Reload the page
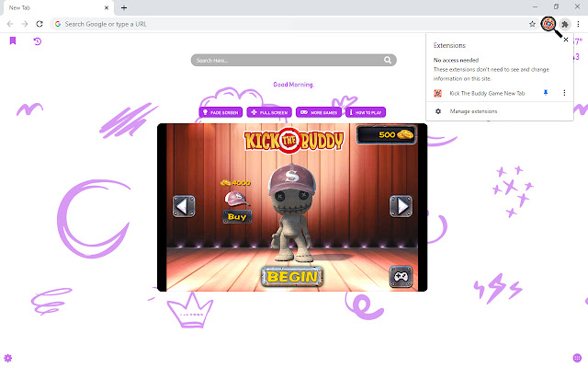 40,24
